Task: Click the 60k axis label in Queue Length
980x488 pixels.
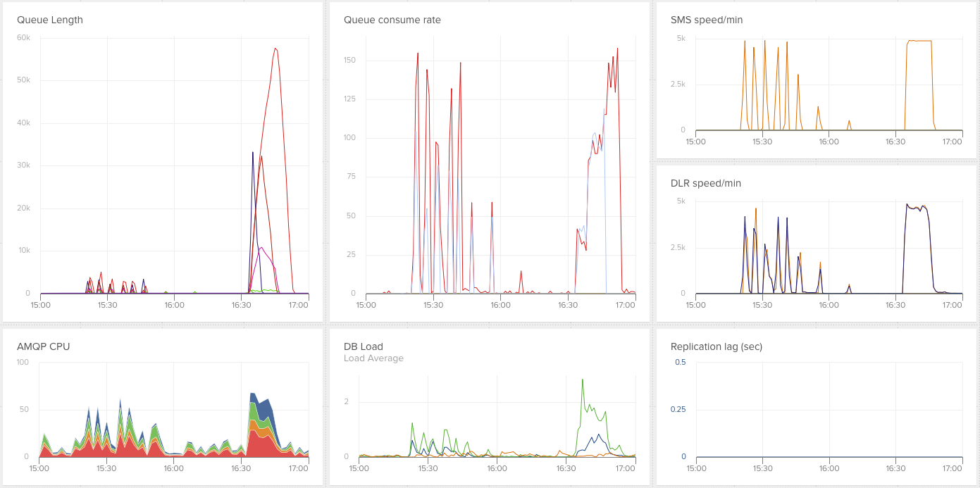Action: tap(24, 37)
